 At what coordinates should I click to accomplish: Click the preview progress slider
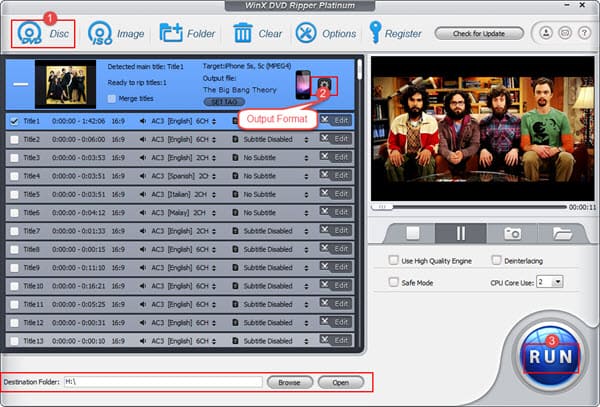point(469,207)
